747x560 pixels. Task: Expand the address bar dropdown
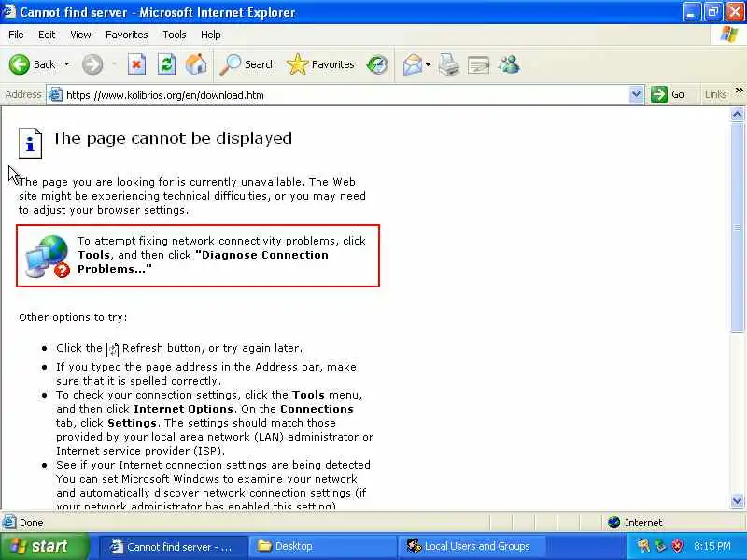(636, 95)
